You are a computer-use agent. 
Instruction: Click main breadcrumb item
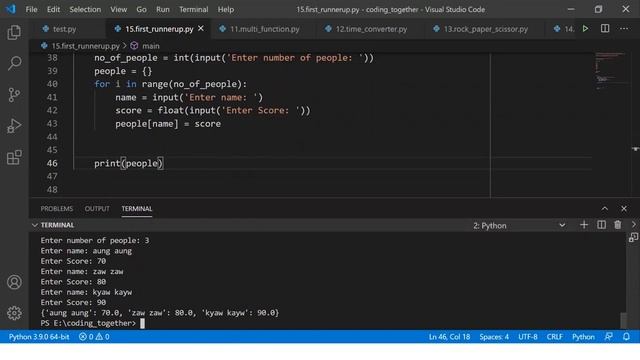click(x=151, y=46)
